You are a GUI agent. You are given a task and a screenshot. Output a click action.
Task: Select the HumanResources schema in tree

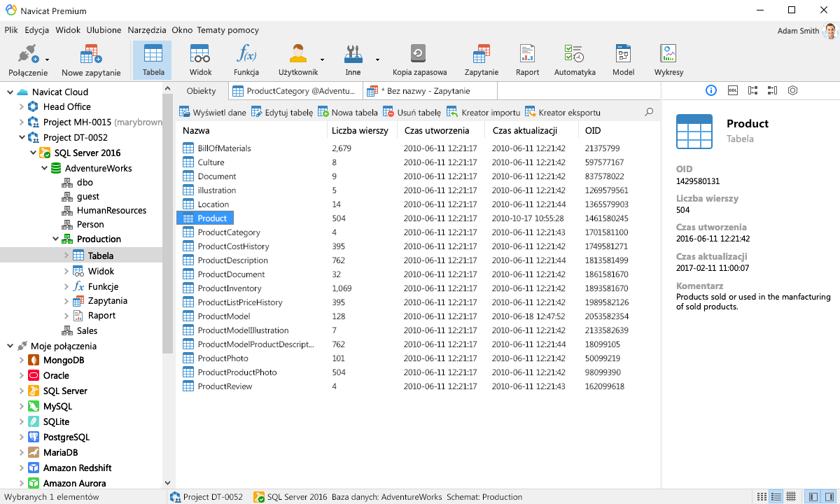111,210
